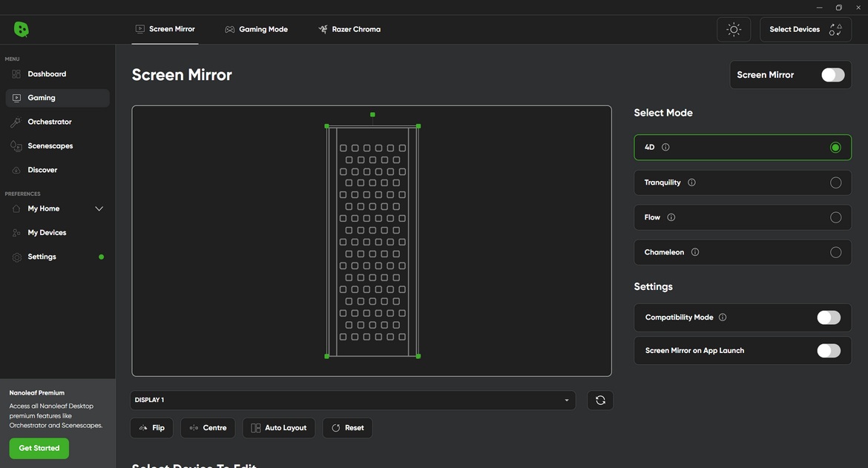The width and height of the screenshot is (868, 468).
Task: Toggle the brightness sun icon
Action: click(x=734, y=30)
